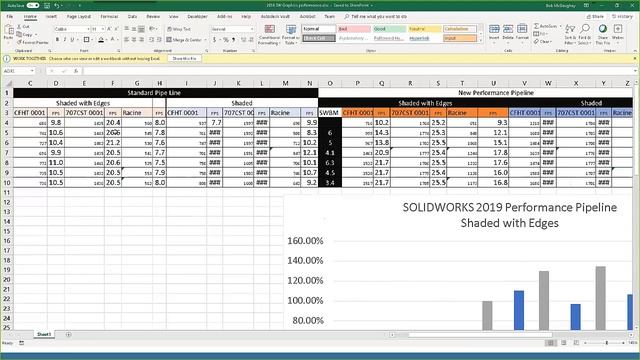This screenshot has width=640, height=360.
Task: Expand the Merge & Center dropdown arrow
Action: 205,40
